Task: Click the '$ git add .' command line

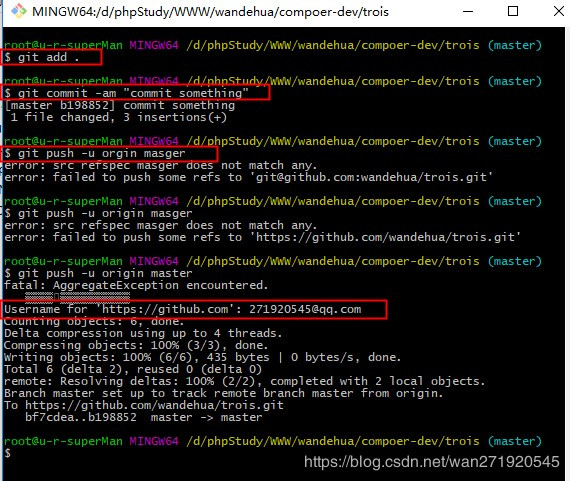Action: (x=42, y=57)
